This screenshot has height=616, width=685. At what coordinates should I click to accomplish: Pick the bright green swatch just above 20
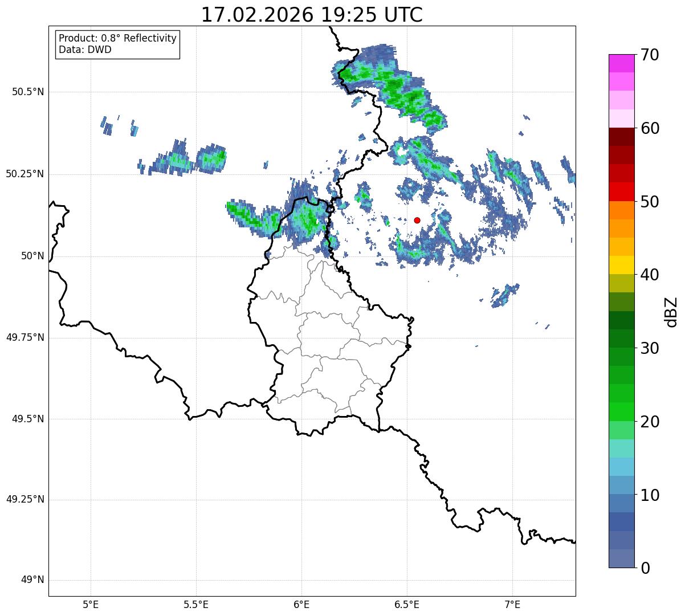click(622, 411)
